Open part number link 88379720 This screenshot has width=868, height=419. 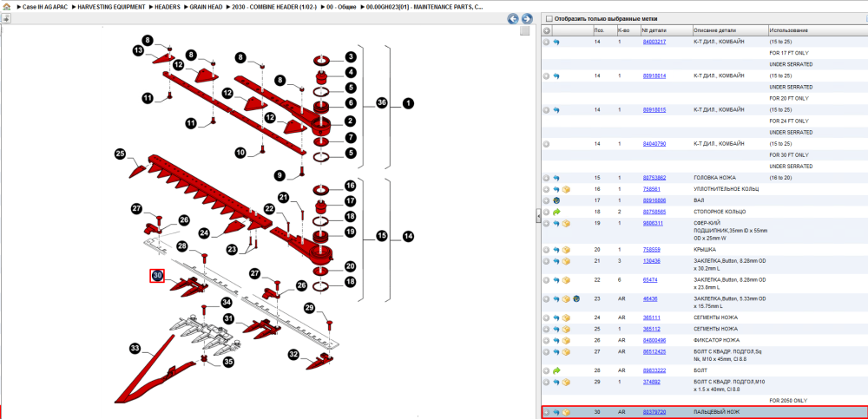point(654,412)
